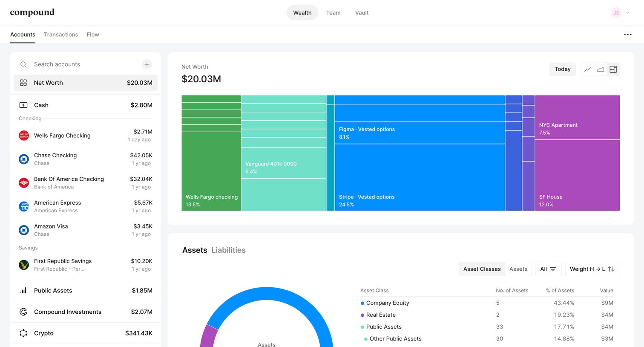Screen dimensions: 644x347
Task: Switch to line chart view
Action: [x=588, y=69]
